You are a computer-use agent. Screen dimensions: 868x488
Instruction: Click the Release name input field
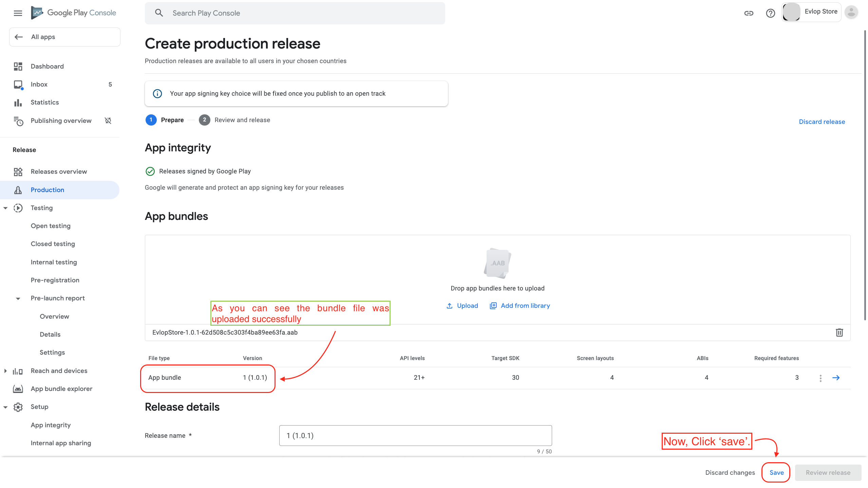[x=415, y=435]
